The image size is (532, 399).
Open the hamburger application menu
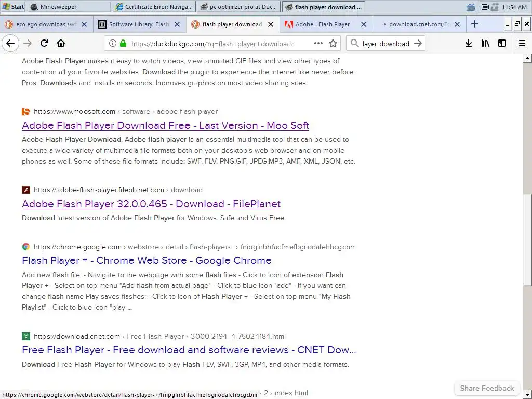[x=522, y=44]
